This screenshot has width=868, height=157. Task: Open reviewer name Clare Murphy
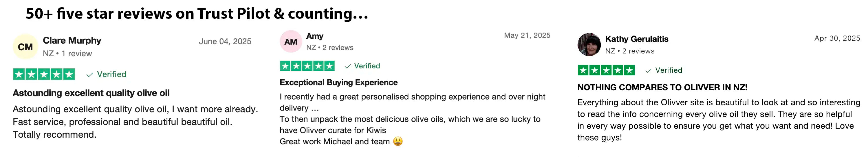click(72, 40)
